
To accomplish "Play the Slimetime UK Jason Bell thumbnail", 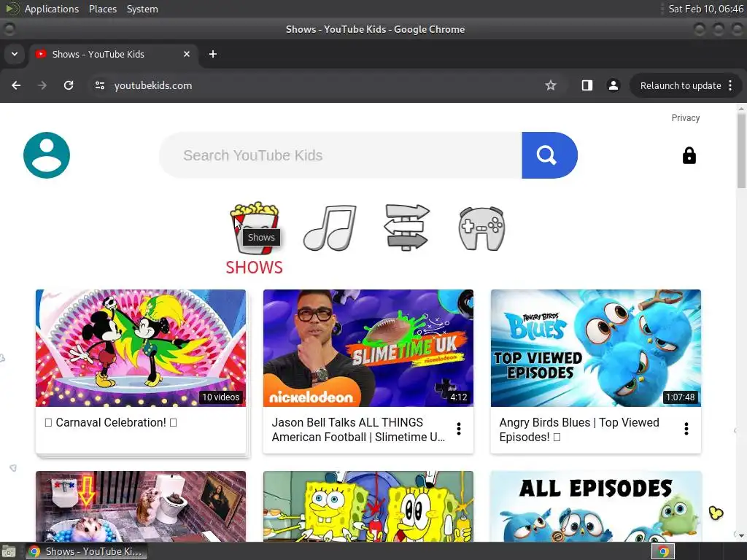I will (368, 348).
